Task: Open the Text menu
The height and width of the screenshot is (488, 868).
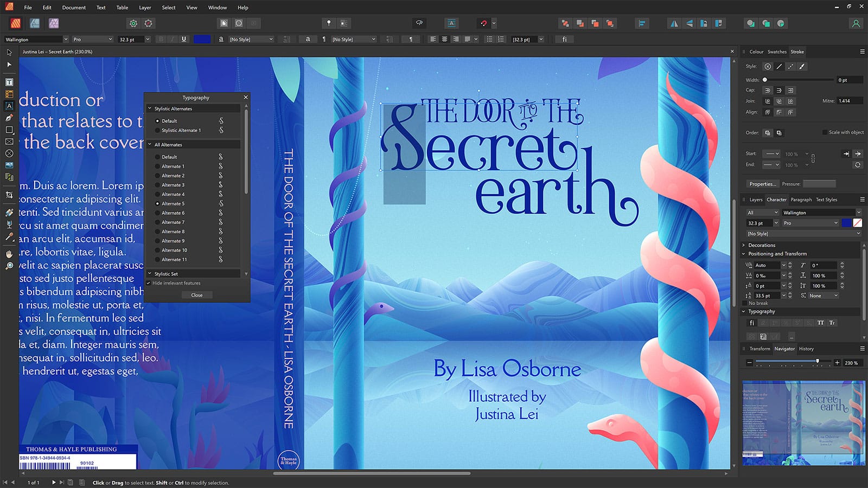Action: click(x=100, y=8)
